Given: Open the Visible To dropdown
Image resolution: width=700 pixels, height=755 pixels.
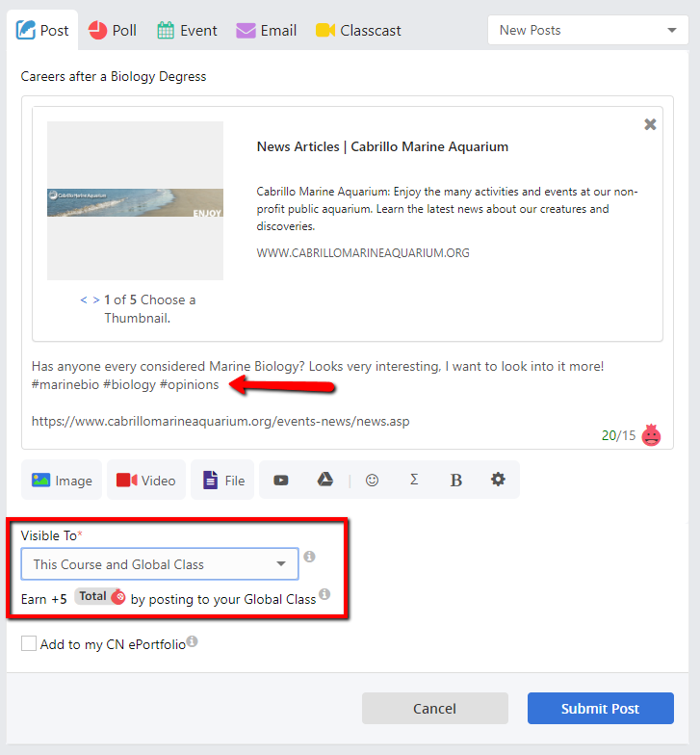Looking at the screenshot, I should pos(160,564).
